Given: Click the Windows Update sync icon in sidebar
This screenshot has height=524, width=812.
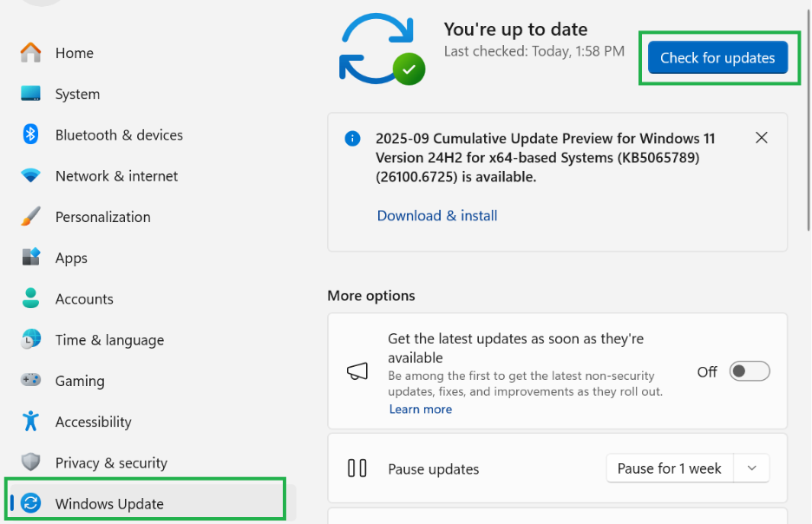Looking at the screenshot, I should point(30,503).
